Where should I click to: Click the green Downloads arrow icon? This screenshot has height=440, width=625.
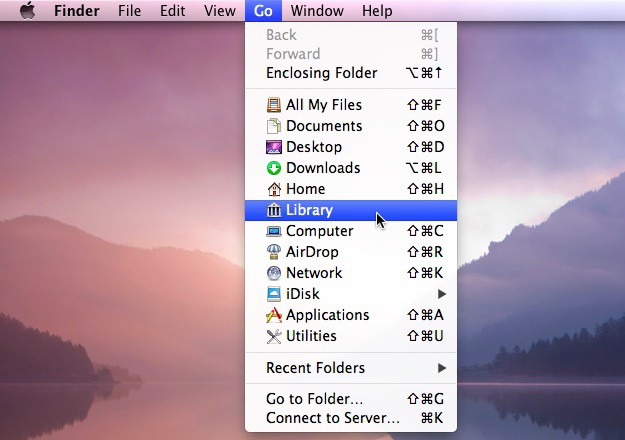(x=274, y=168)
